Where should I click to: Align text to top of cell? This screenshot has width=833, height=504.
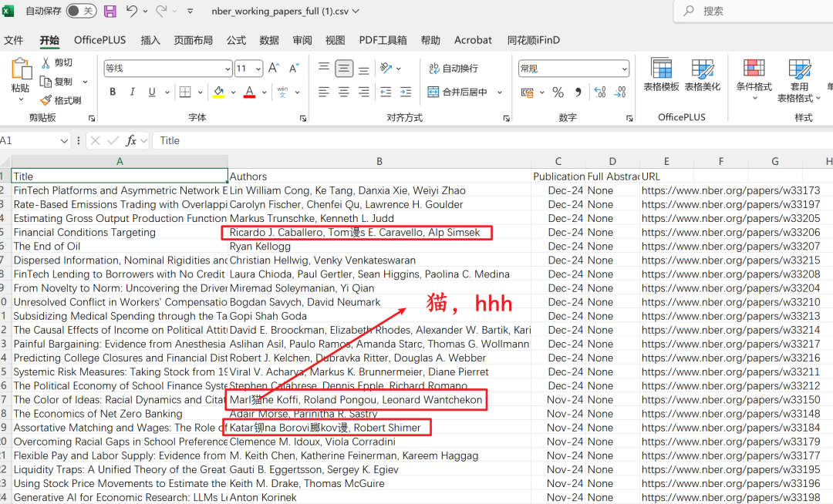tap(323, 67)
